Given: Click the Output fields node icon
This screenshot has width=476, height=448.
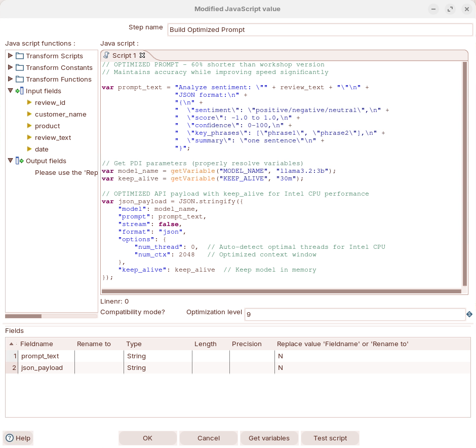Looking at the screenshot, I should point(20,161).
